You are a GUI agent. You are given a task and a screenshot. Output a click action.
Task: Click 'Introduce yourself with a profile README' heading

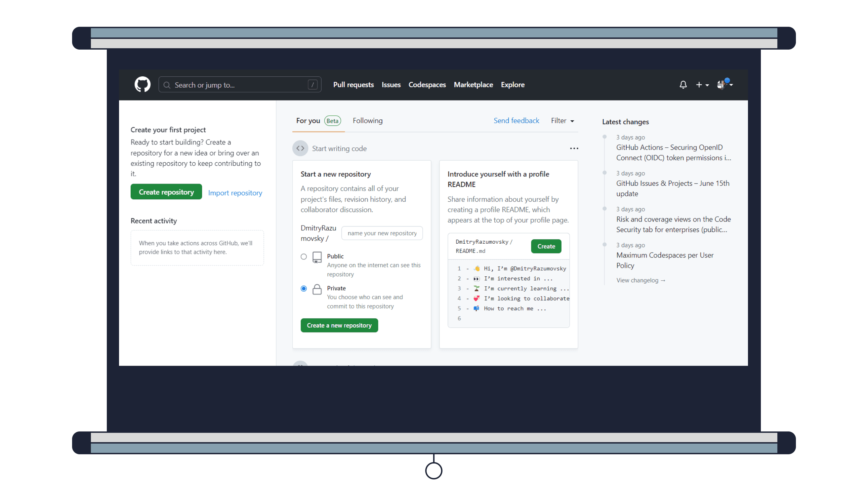pos(498,179)
